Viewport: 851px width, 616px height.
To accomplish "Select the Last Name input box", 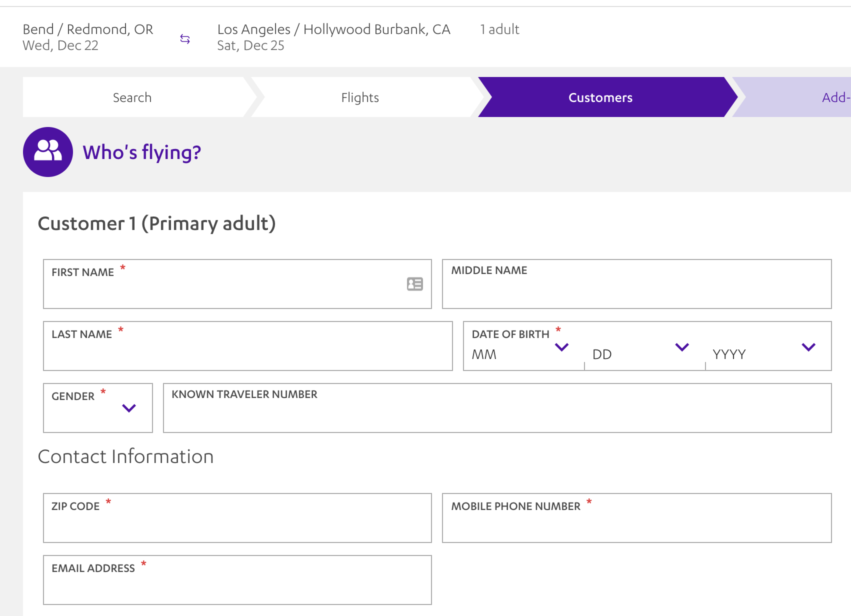I will [247, 352].
